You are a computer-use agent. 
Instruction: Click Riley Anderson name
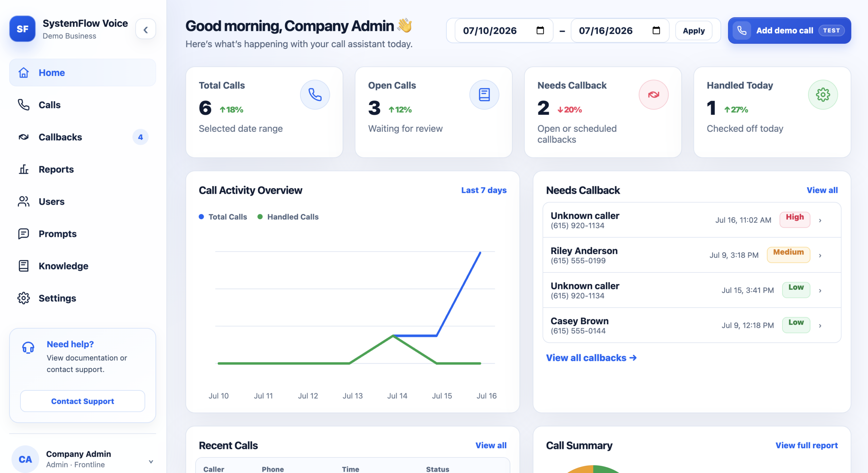[584, 251]
